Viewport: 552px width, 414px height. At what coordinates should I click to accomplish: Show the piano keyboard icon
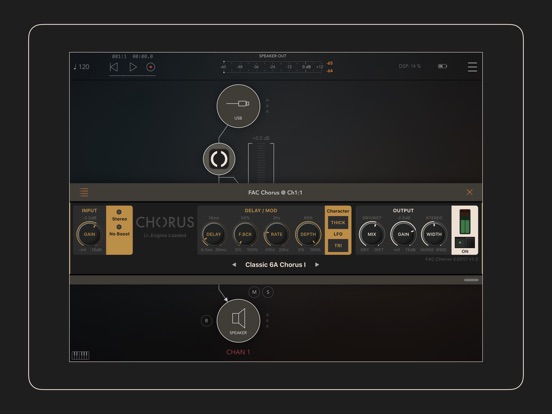(x=81, y=355)
